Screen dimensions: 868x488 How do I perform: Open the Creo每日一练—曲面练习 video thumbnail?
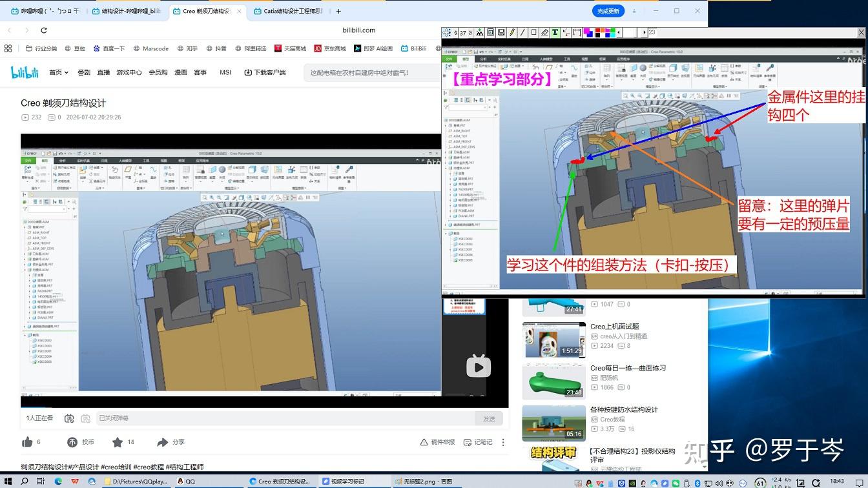pos(553,381)
